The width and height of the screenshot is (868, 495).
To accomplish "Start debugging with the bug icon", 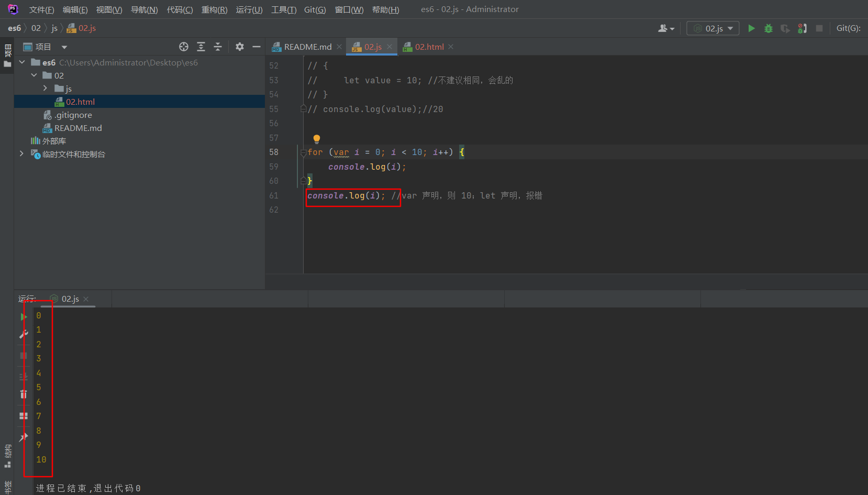I will click(x=769, y=28).
